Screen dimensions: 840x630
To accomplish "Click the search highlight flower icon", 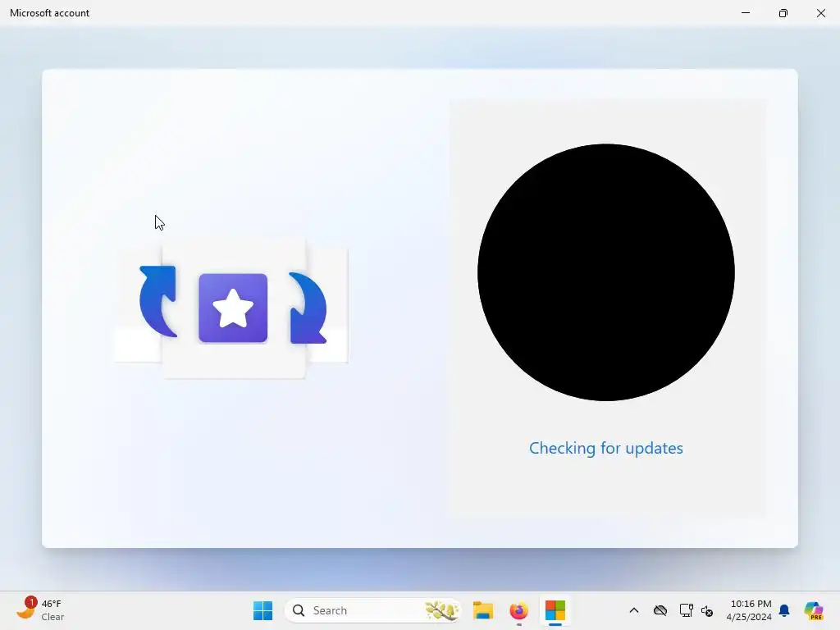I will click(x=441, y=610).
